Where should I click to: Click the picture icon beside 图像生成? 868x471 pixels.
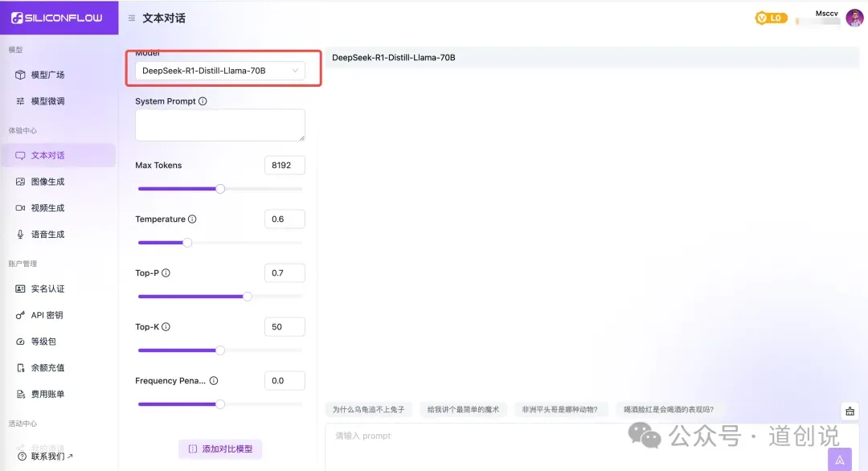pyautogui.click(x=20, y=182)
